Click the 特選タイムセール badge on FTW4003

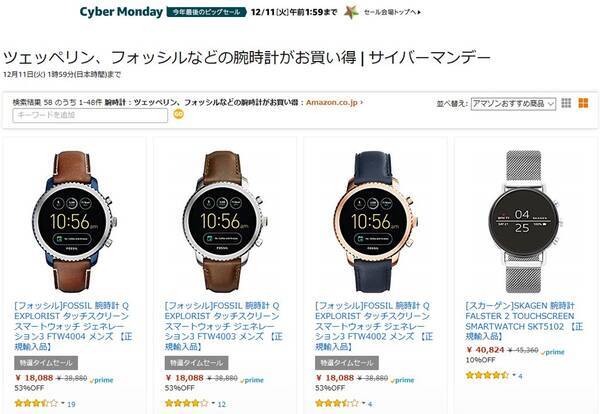196,363
